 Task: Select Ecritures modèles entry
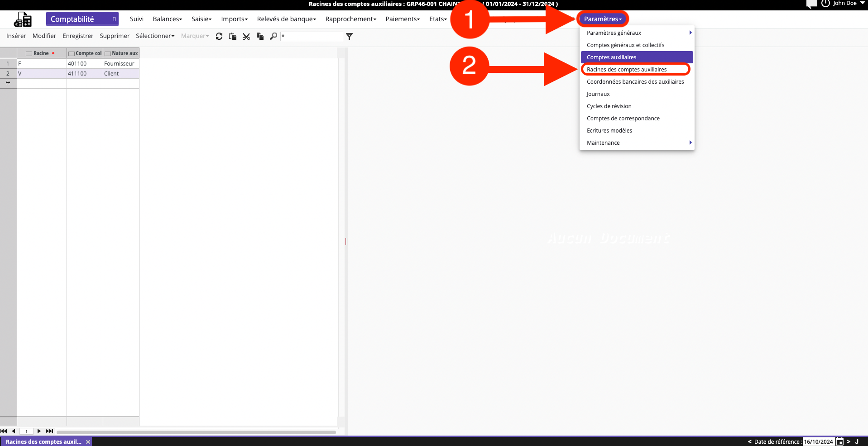pyautogui.click(x=637, y=130)
